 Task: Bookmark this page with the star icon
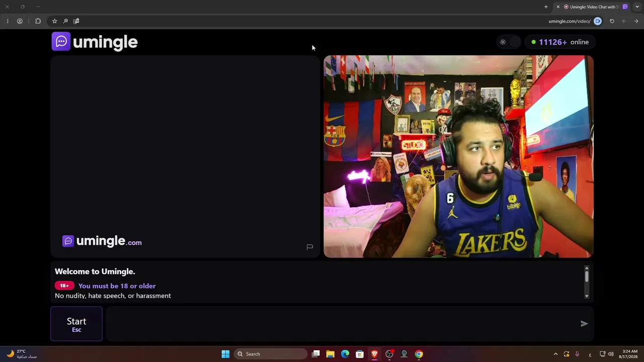54,21
